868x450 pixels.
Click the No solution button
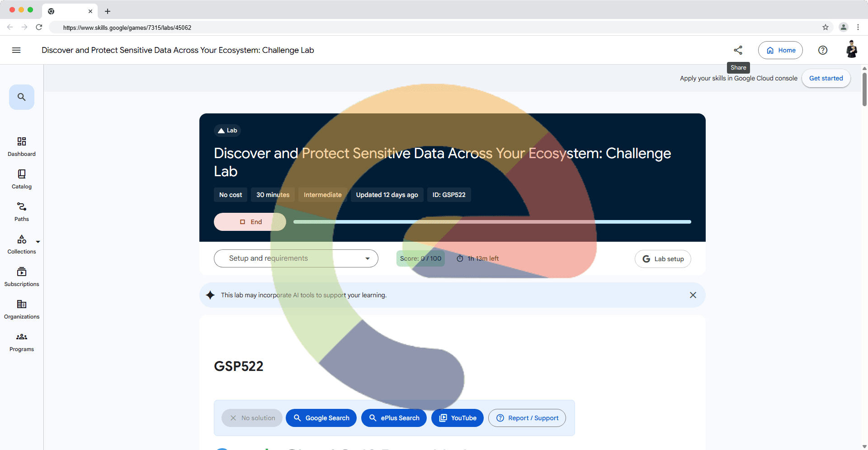(x=252, y=418)
